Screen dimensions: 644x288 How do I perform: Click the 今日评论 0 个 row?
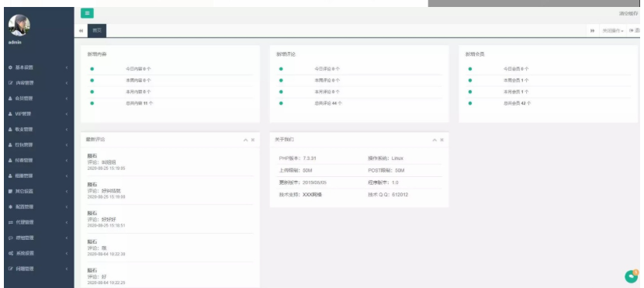tap(360, 69)
